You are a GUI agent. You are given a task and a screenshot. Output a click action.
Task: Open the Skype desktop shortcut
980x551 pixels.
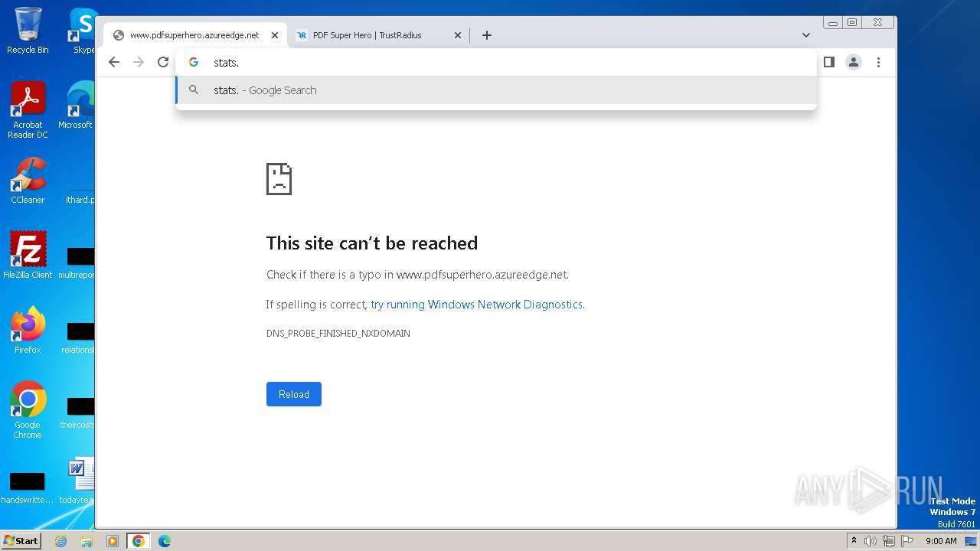pos(83,31)
